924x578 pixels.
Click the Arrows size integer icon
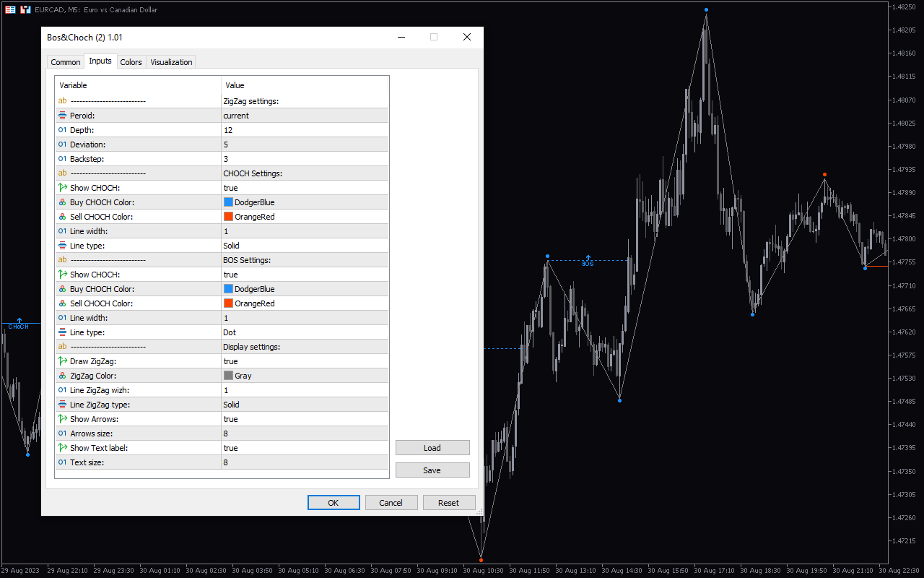(x=62, y=433)
